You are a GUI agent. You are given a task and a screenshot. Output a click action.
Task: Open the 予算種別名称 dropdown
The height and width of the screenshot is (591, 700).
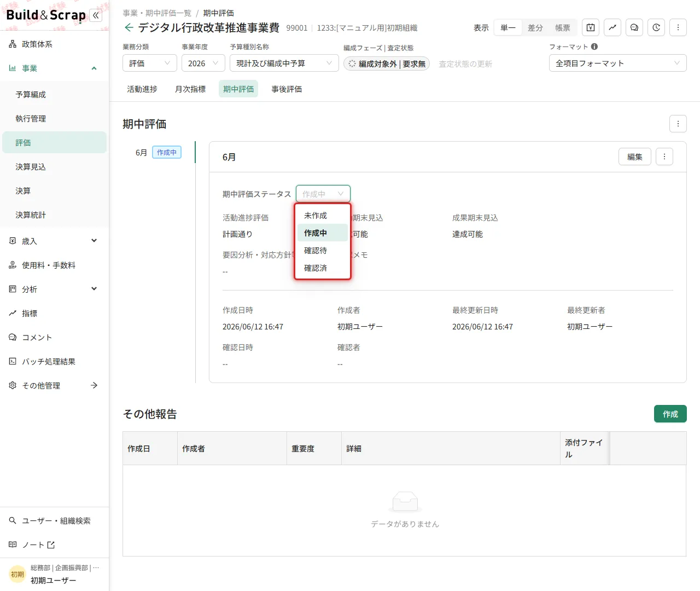[284, 63]
